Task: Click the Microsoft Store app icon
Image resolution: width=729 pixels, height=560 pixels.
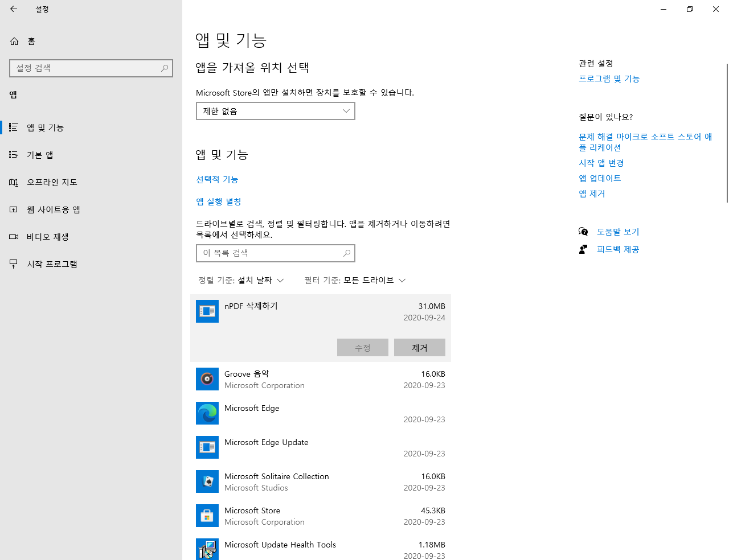Action: point(207,516)
